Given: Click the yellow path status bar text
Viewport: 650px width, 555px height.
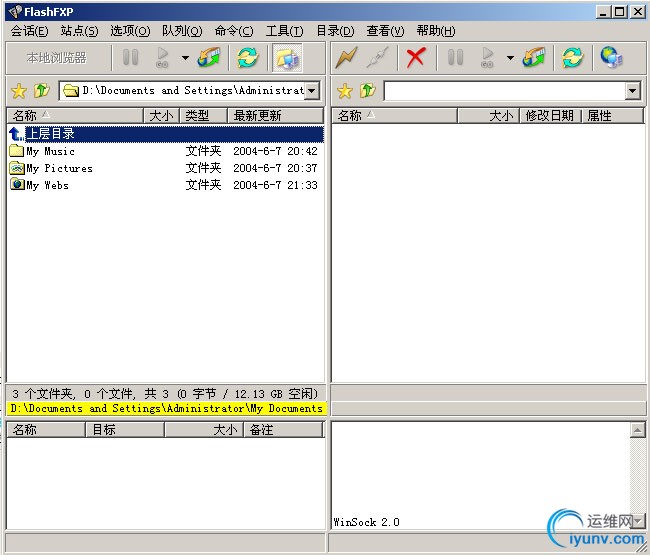Looking at the screenshot, I should 166,408.
